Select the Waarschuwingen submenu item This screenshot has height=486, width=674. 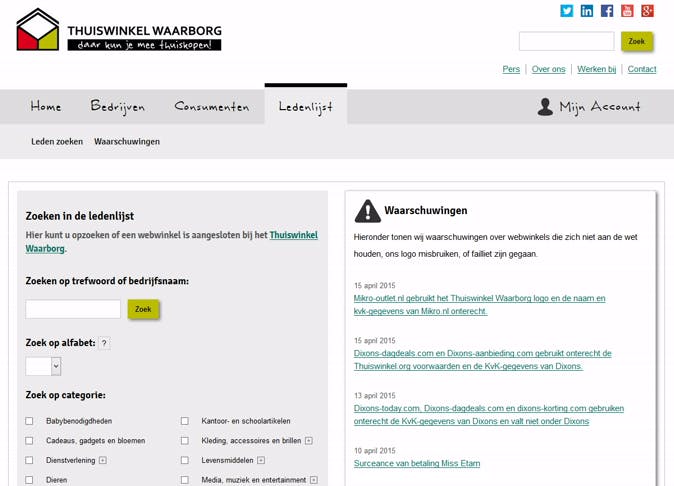127,141
